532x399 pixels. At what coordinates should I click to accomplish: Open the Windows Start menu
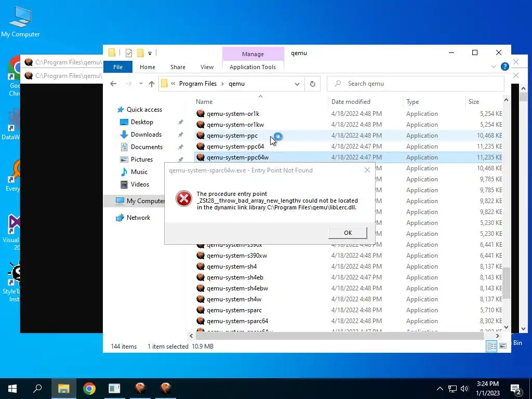point(12,389)
